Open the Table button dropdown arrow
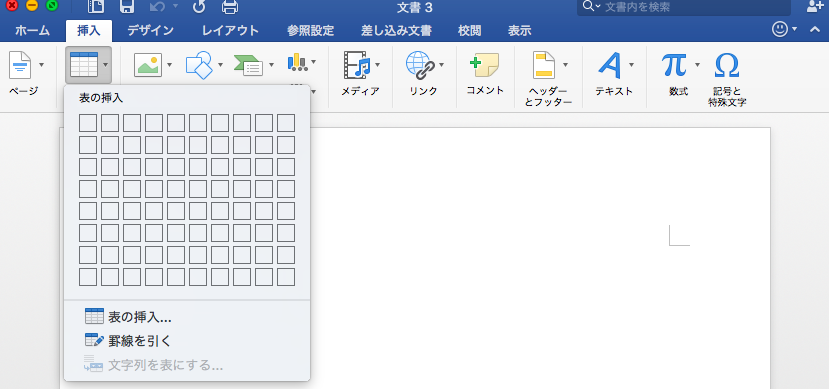The image size is (829, 389). tap(106, 66)
